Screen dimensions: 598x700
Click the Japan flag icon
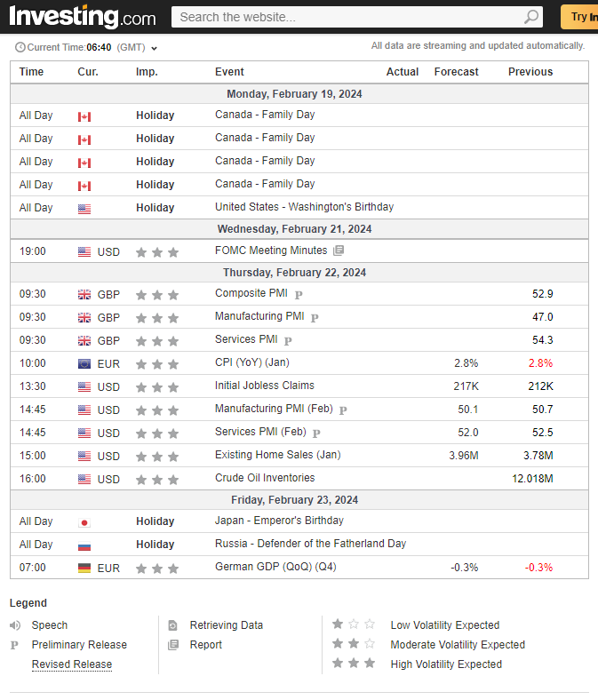point(84,522)
